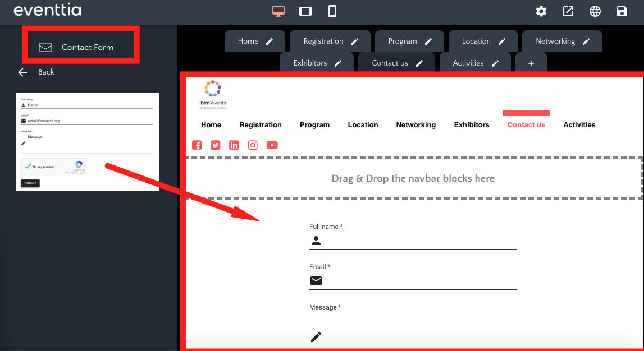644x351 pixels.
Task: Select the Contact Form block thumbnail
Action: (88, 142)
